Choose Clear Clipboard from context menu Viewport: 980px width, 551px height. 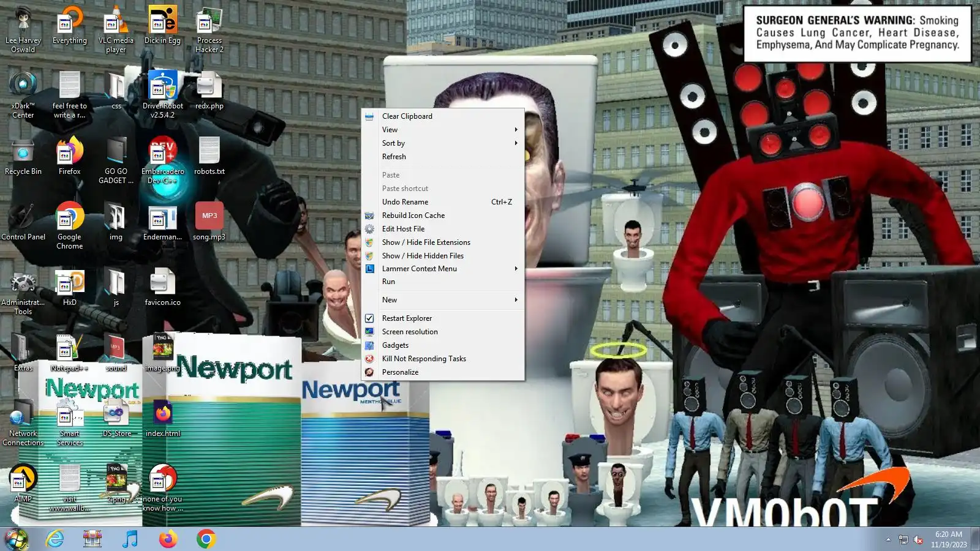[443, 116]
